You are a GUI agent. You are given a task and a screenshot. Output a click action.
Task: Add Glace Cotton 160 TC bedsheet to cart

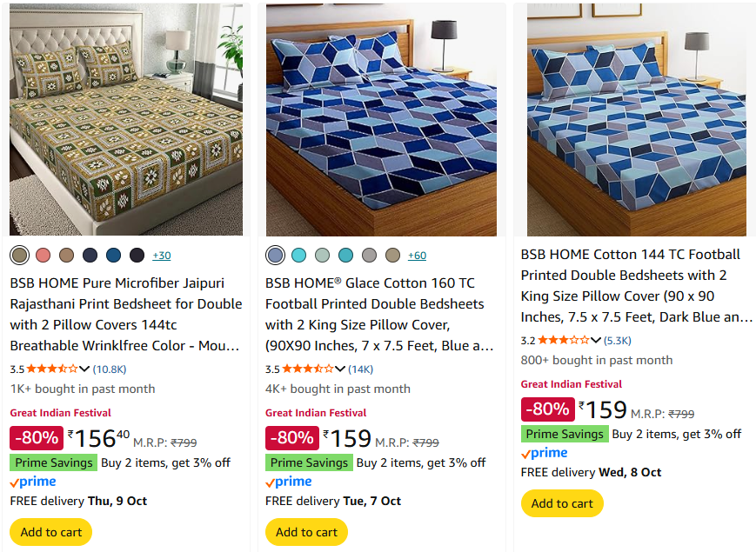point(306,532)
